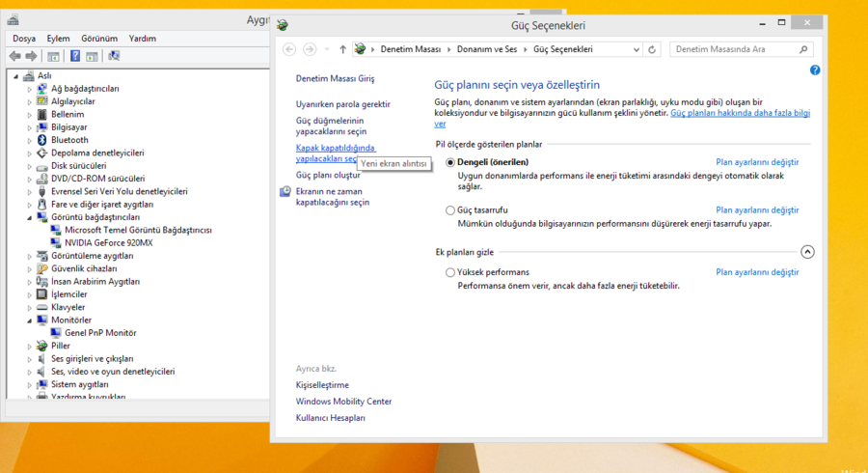The height and width of the screenshot is (473, 868).
Task: Select the Dengeli (önerilen) power plan
Action: tap(450, 162)
